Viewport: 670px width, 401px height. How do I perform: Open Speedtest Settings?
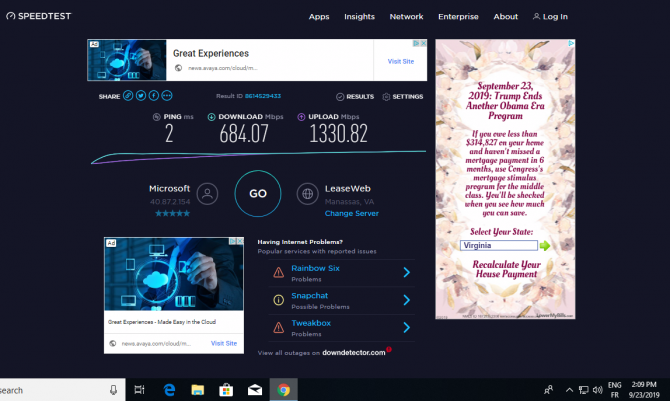pyautogui.click(x=403, y=97)
